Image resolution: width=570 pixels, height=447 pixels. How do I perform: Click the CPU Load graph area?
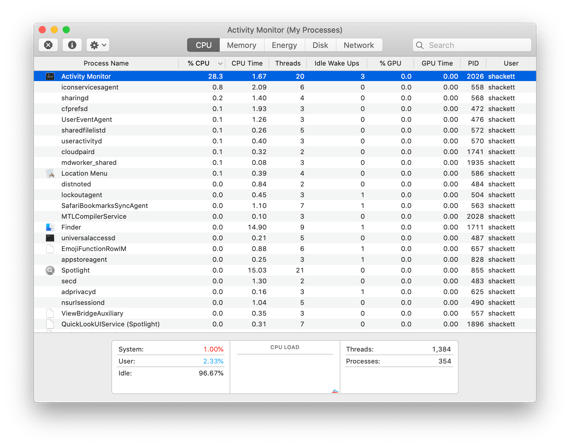point(285,371)
